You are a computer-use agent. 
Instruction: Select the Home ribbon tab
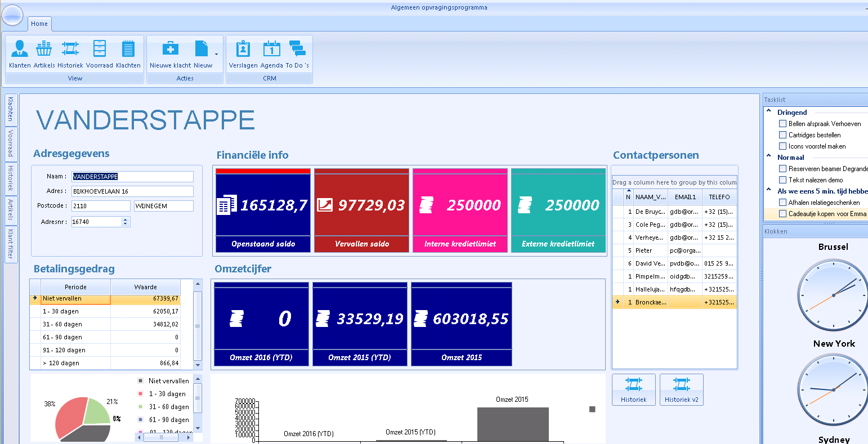tap(39, 24)
